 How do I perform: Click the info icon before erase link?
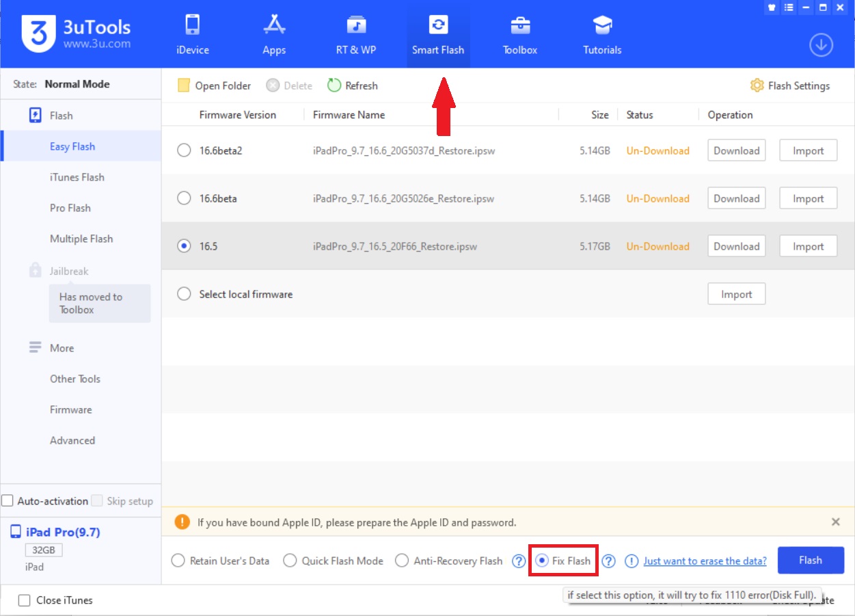tap(632, 561)
